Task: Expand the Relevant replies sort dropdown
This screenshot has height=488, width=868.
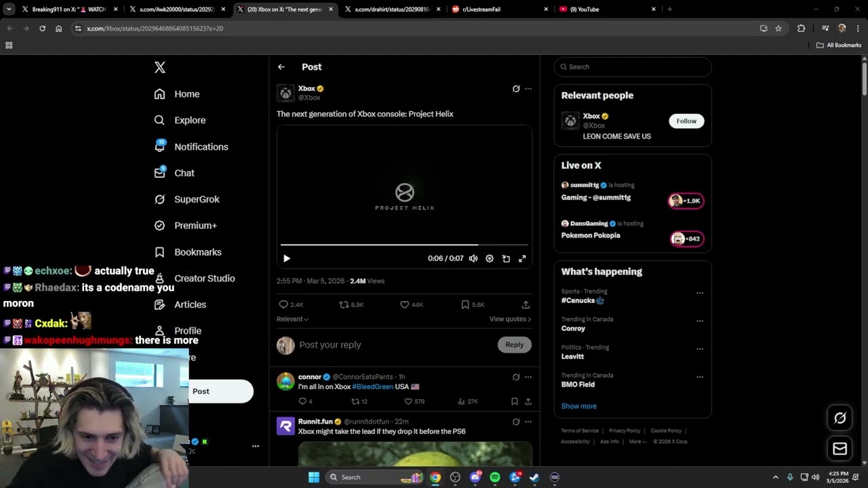Action: 292,319
